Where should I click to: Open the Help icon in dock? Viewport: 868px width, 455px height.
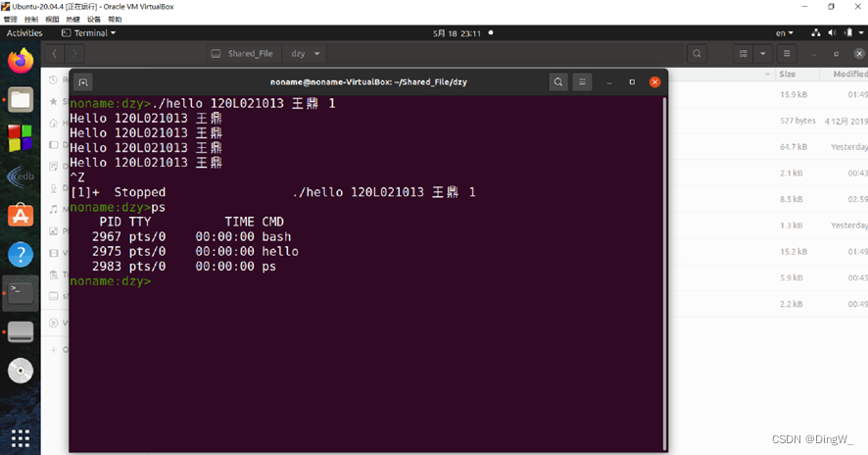tap(21, 254)
